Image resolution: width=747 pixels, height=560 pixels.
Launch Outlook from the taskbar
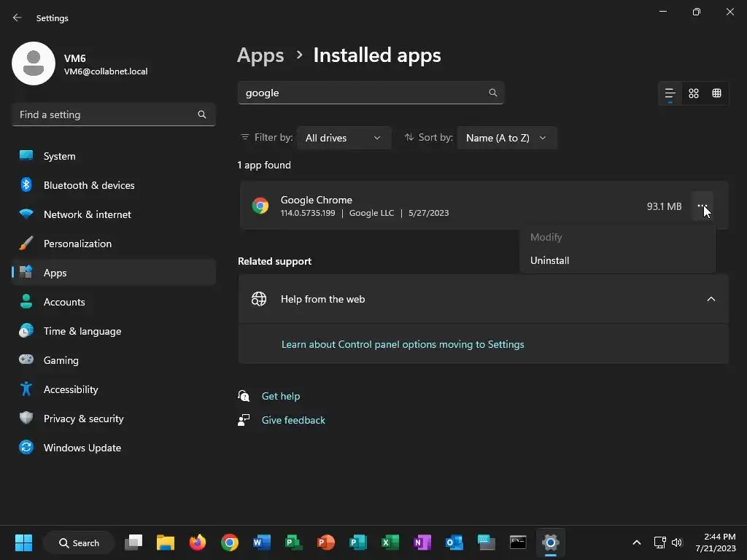454,542
